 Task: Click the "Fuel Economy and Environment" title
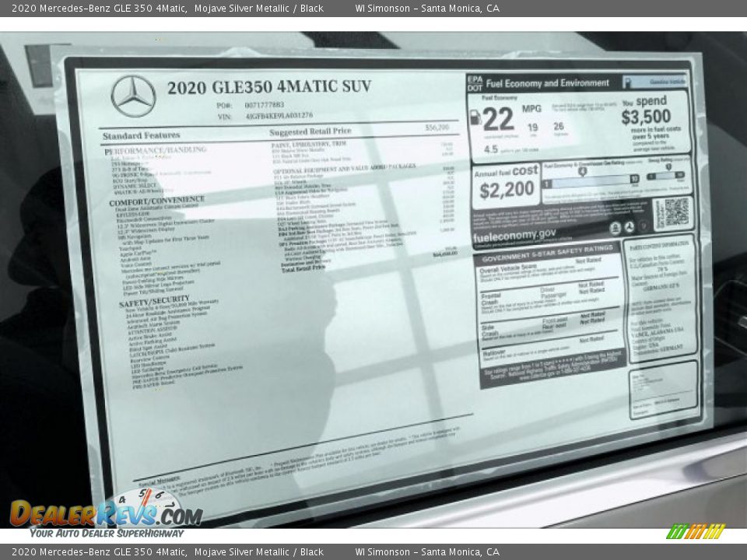pos(547,83)
